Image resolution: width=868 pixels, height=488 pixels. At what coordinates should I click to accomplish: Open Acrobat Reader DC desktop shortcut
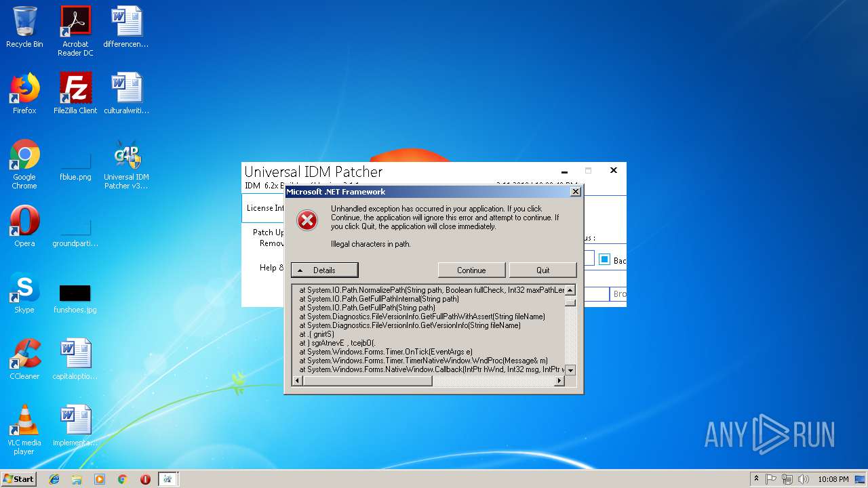click(x=75, y=31)
